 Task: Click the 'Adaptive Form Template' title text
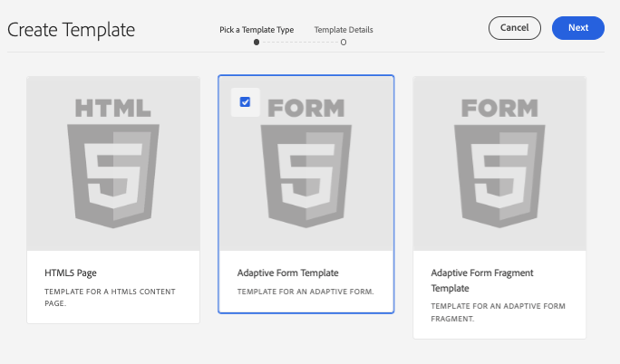click(288, 273)
